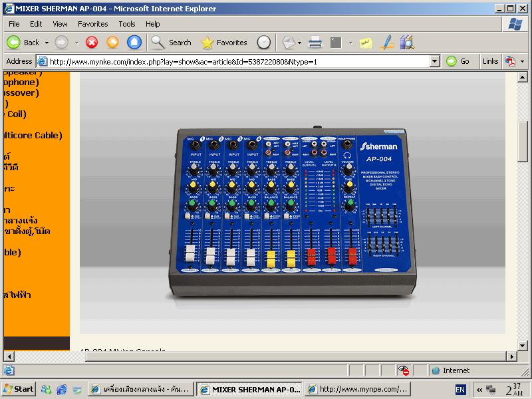This screenshot has width=532, height=399.
Task: Click the horizontal scrollbar thumb
Action: pos(296,356)
